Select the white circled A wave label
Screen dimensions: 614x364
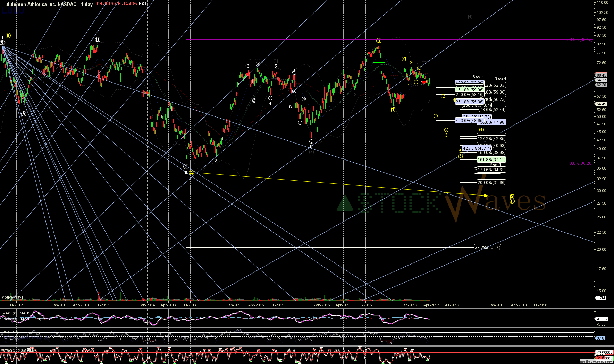click(24, 114)
